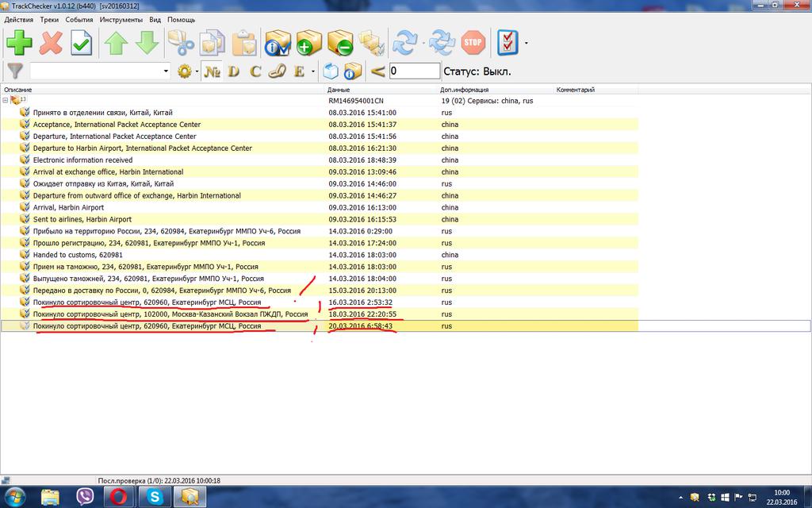Click the box with green plus icon
Image resolution: width=812 pixels, height=508 pixels.
click(308, 42)
